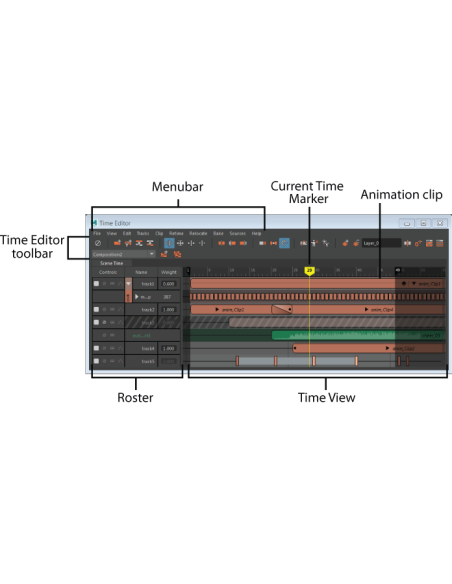
Task: Open the Composition2 dropdown
Action: (124, 254)
